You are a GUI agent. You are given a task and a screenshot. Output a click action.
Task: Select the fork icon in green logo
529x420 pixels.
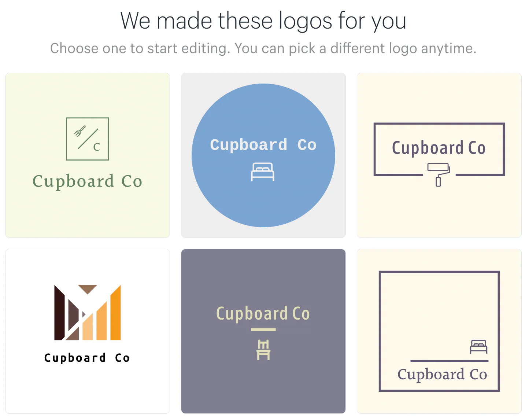pos(80,131)
